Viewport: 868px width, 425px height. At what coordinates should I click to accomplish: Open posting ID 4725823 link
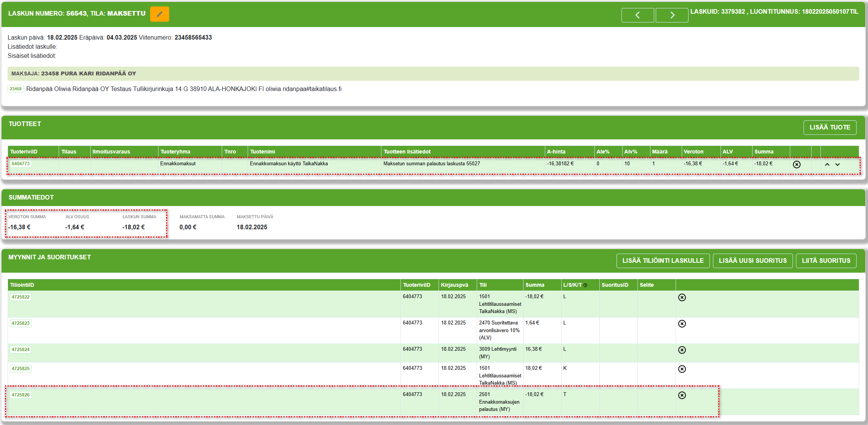[x=21, y=323]
